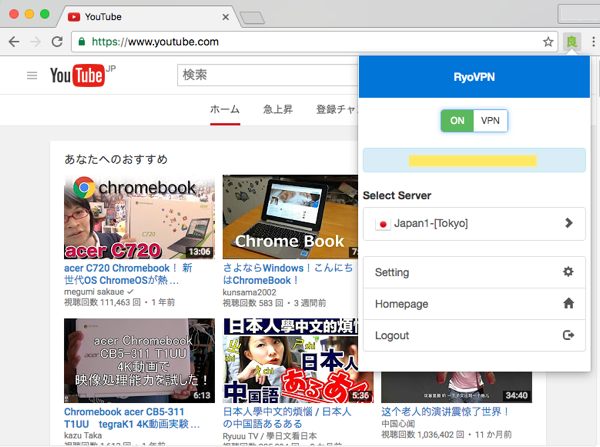
Task: Select Logout in the RyoVPN popup
Action: pos(474,335)
